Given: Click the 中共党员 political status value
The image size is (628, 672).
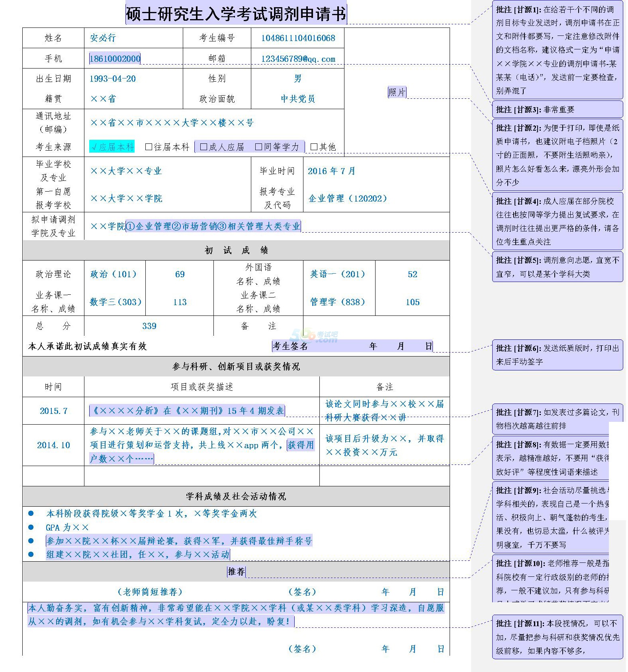Looking at the screenshot, I should click(298, 99).
